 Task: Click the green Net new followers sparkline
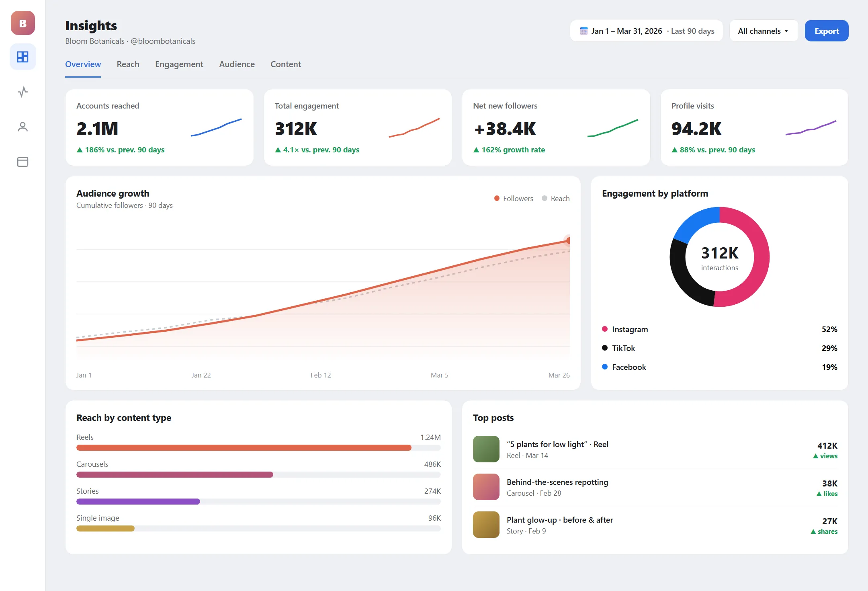(x=613, y=128)
